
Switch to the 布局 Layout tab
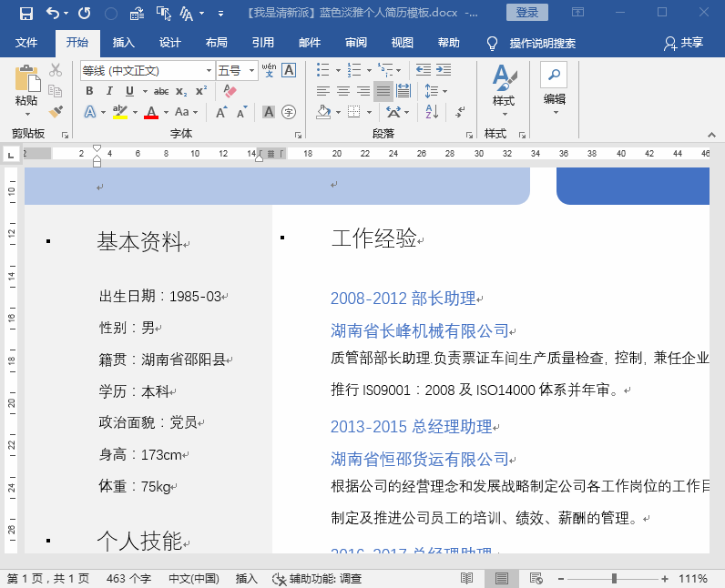click(x=217, y=43)
